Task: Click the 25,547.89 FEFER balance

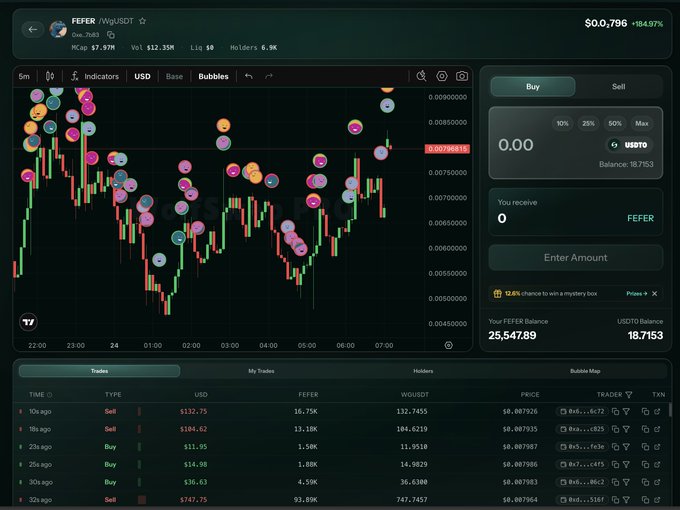Action: pos(512,335)
